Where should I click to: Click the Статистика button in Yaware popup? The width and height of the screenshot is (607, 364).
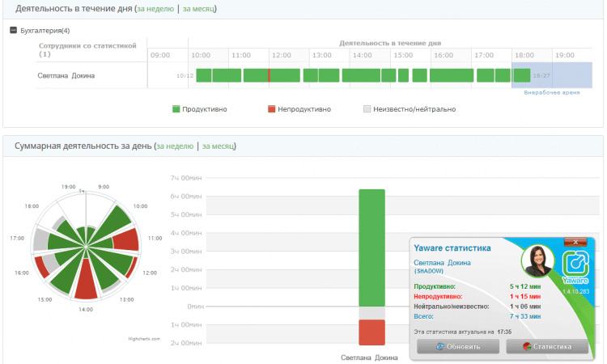coord(547,346)
